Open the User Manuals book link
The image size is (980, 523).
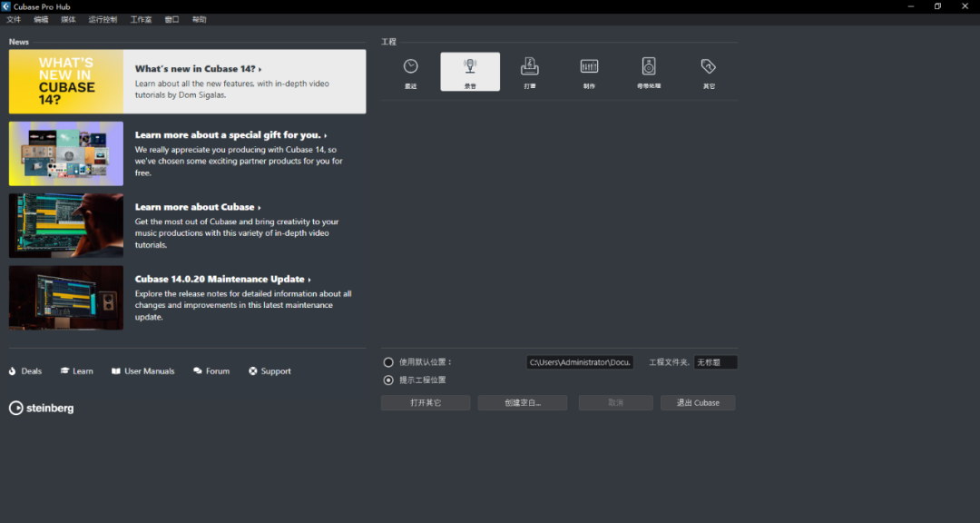tap(142, 371)
